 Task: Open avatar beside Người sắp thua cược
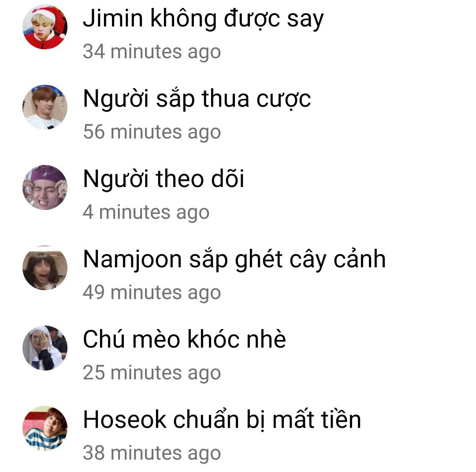coord(45,107)
